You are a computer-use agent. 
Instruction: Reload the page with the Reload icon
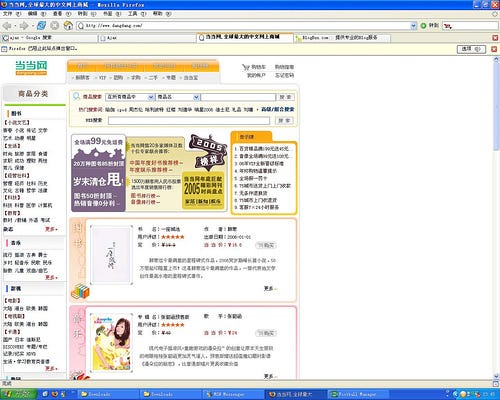[x=41, y=25]
